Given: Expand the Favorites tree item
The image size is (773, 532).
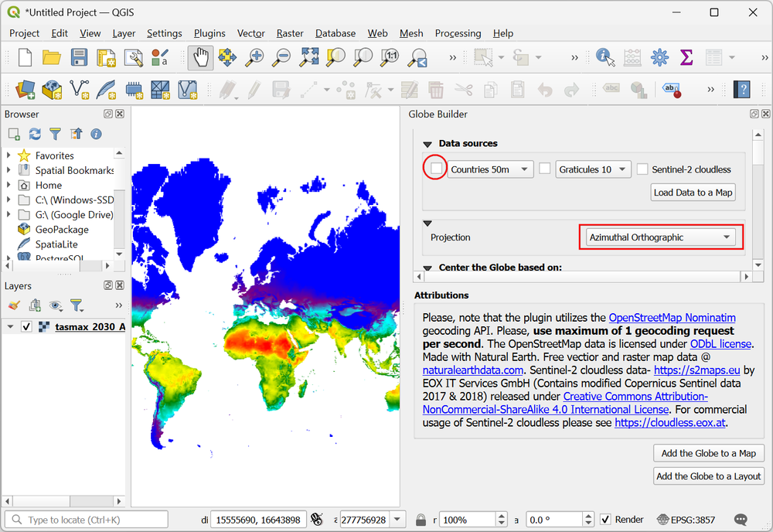Looking at the screenshot, I should pyautogui.click(x=9, y=155).
